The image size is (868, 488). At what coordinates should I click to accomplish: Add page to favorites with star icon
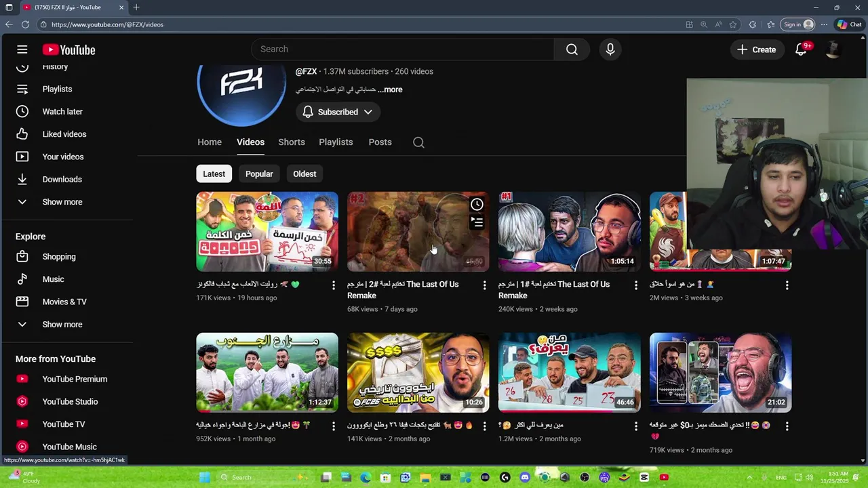(x=733, y=24)
